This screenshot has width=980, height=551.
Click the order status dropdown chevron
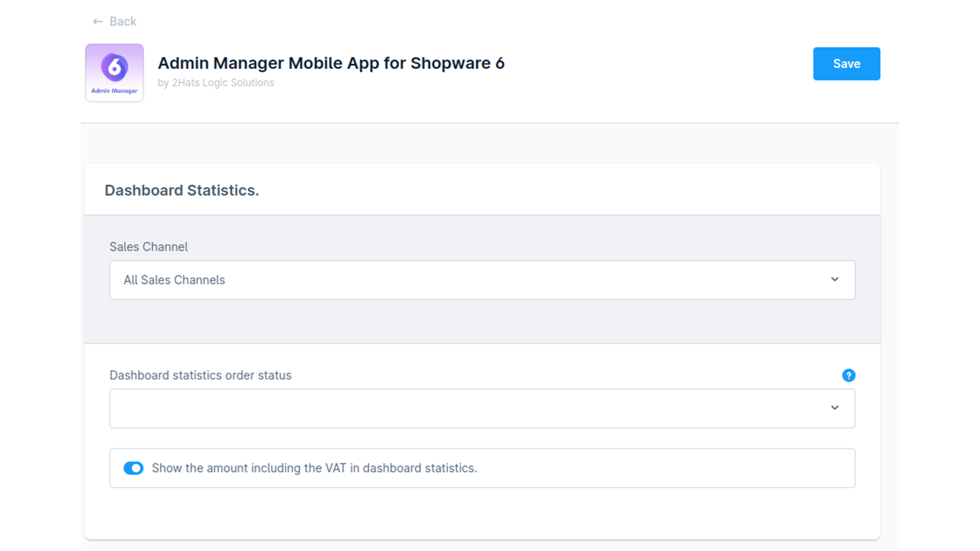coord(835,408)
